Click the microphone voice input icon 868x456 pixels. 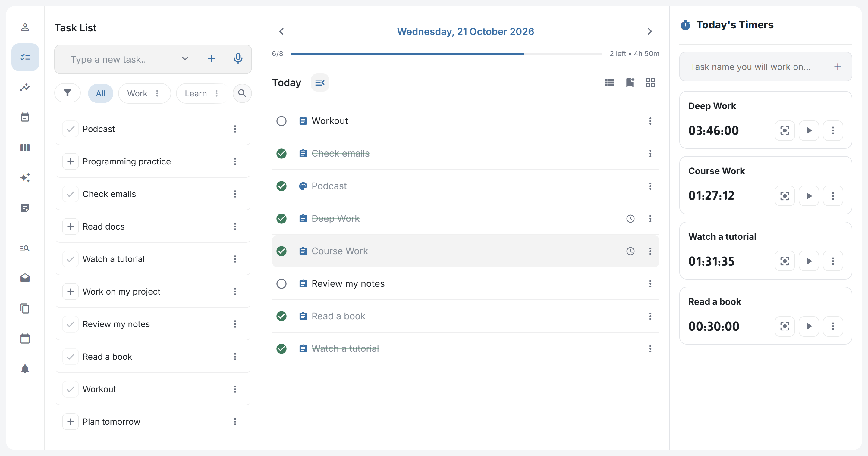click(238, 59)
